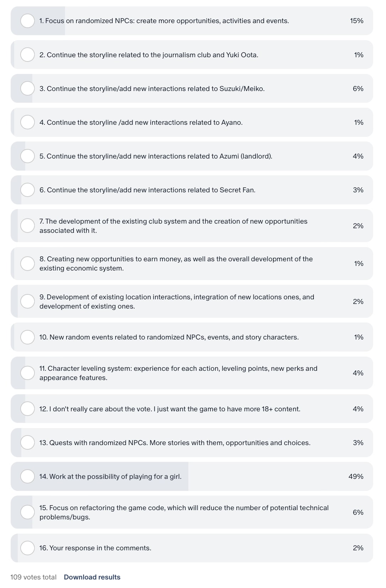
Task: Select existing club system development radio
Action: (x=27, y=226)
